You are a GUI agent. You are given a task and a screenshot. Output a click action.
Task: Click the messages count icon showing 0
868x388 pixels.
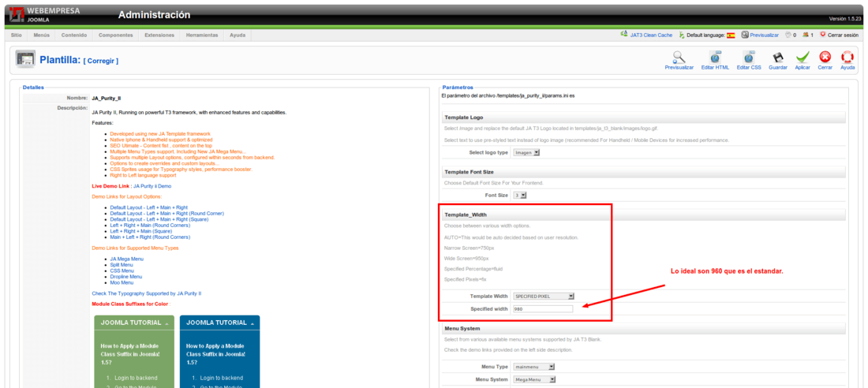tap(788, 35)
